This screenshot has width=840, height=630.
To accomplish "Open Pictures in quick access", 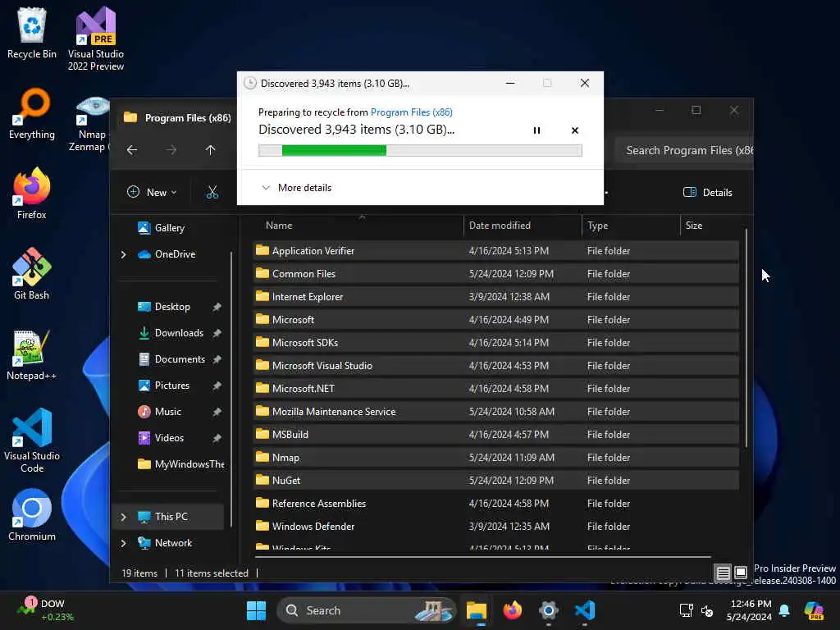I will 163,386.
